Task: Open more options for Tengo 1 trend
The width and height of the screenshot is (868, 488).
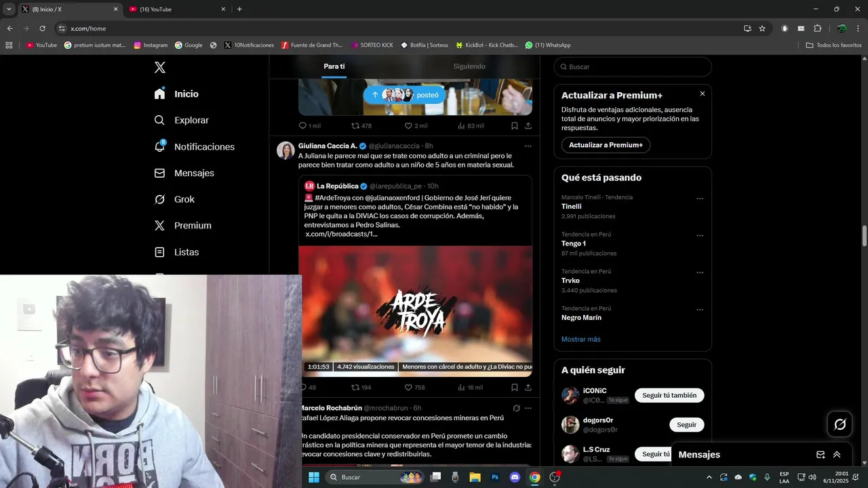Action: click(700, 236)
